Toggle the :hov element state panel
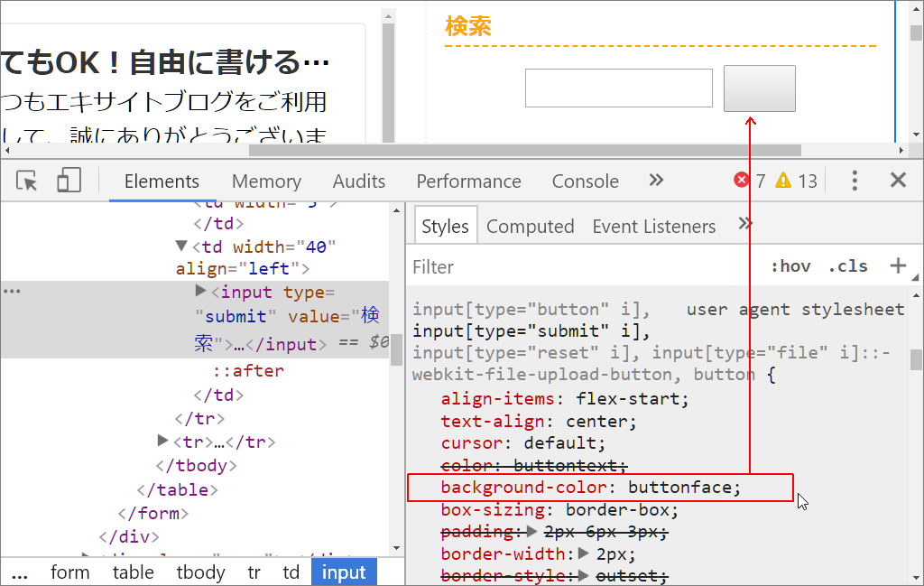This screenshot has width=924, height=586. (x=790, y=266)
